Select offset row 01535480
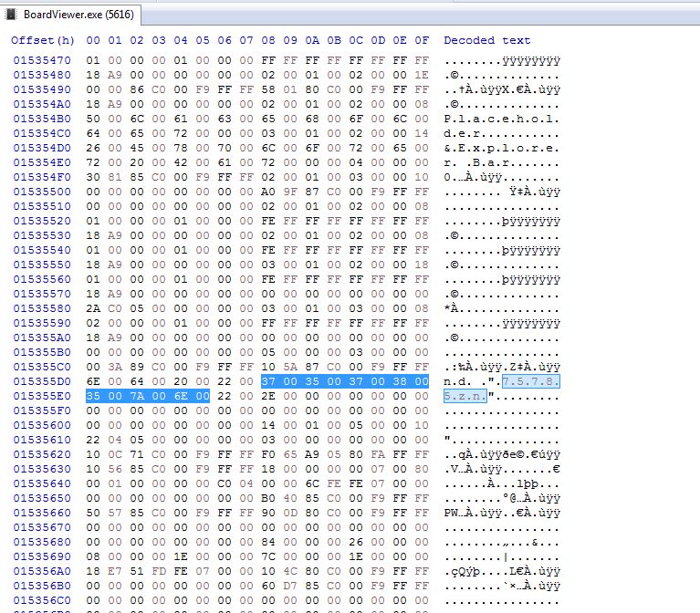Screen dimensions: 700x613 (x=42, y=75)
